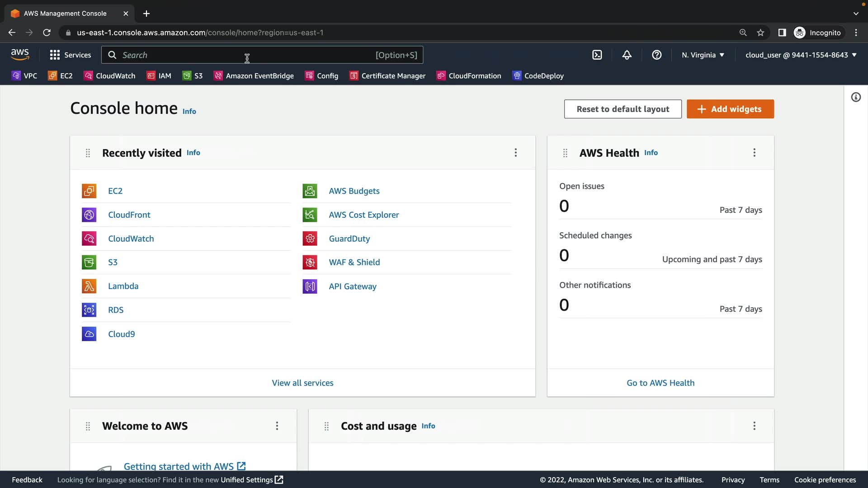Open info side panel icon
Image resolution: width=868 pixels, height=488 pixels.
[856, 97]
